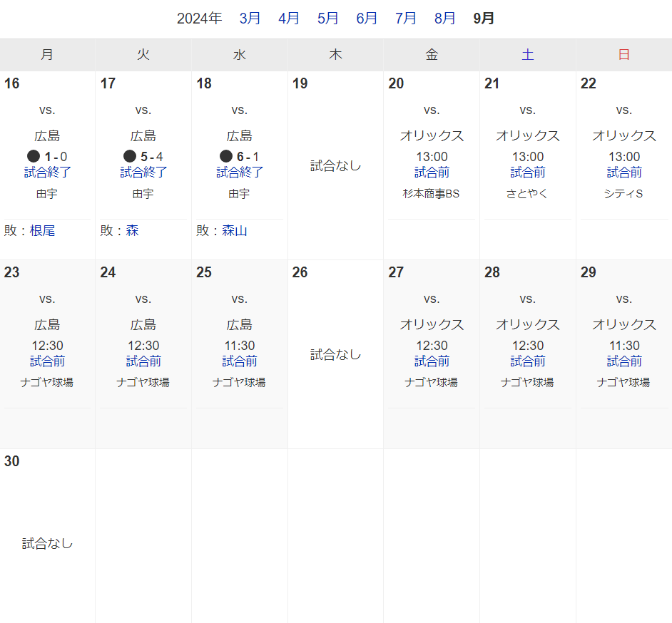Click venue 由宇 on September 18
The image size is (672, 623).
239,194
